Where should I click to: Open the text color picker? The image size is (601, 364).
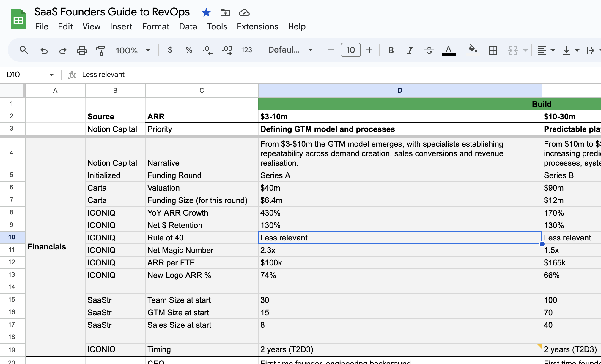(449, 50)
